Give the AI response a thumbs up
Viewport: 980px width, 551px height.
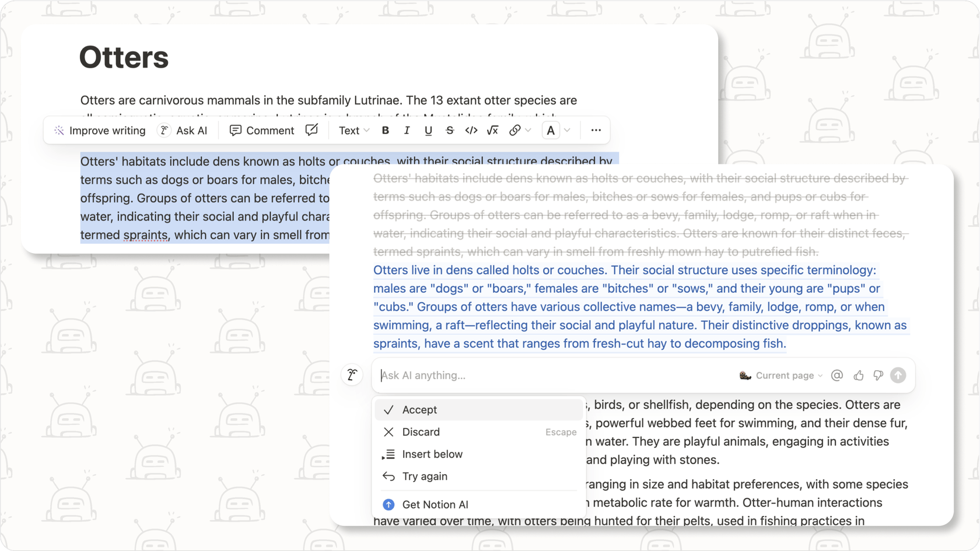click(858, 375)
